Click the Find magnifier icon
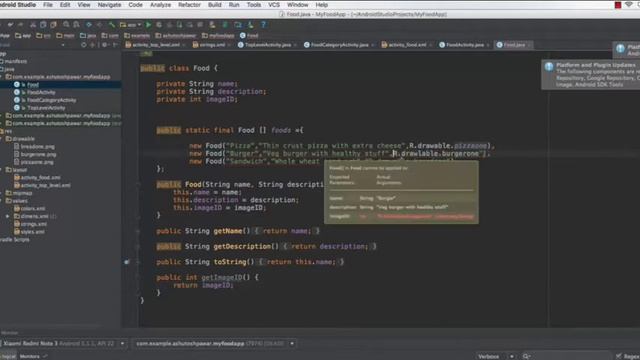Viewport: 640px width, 360px height. (x=66, y=25)
